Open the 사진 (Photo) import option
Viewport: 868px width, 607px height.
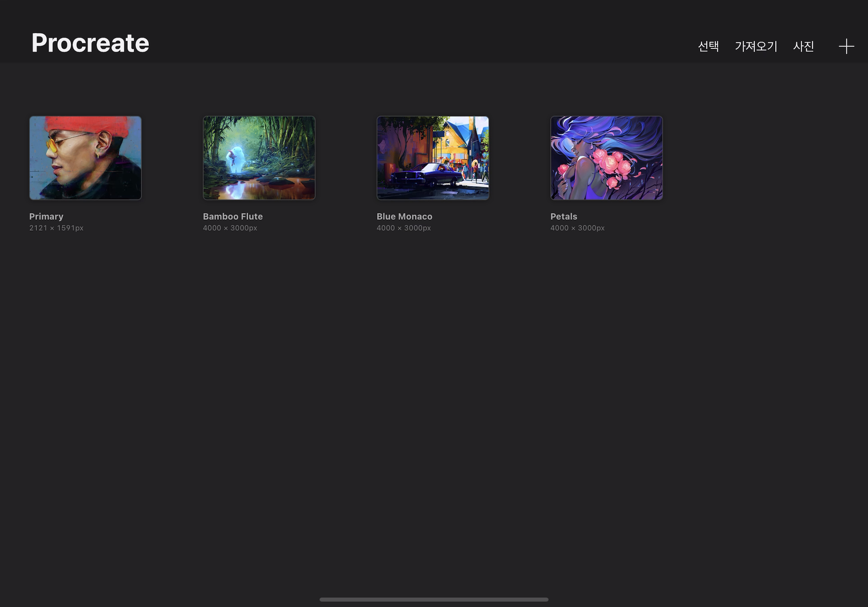(803, 46)
